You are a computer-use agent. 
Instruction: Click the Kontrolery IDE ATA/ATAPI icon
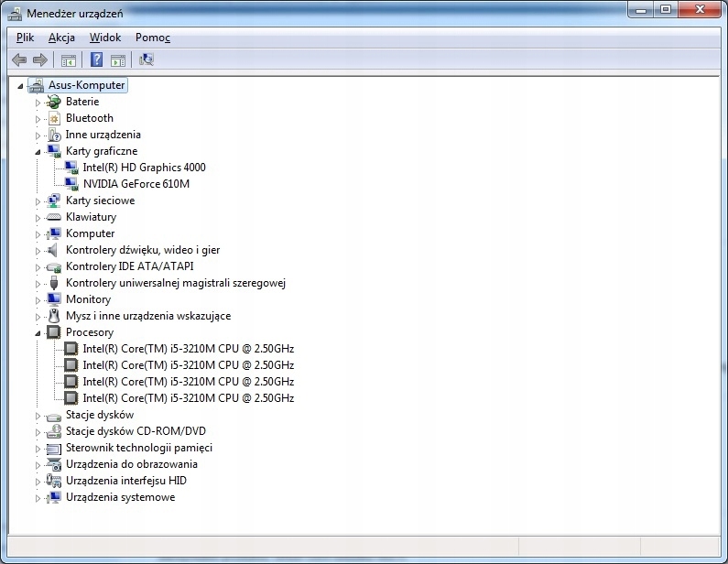(54, 267)
